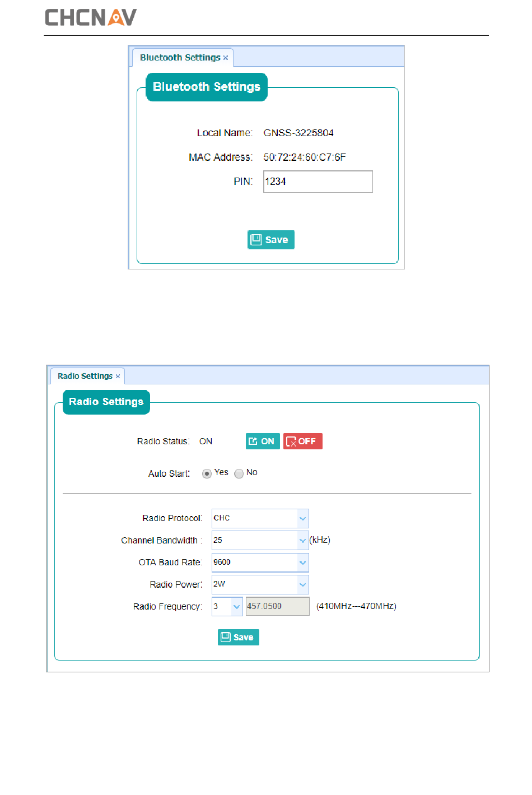This screenshot has height=795, width=532.
Task: Click the CHCNAV logo
Action: 91,17
